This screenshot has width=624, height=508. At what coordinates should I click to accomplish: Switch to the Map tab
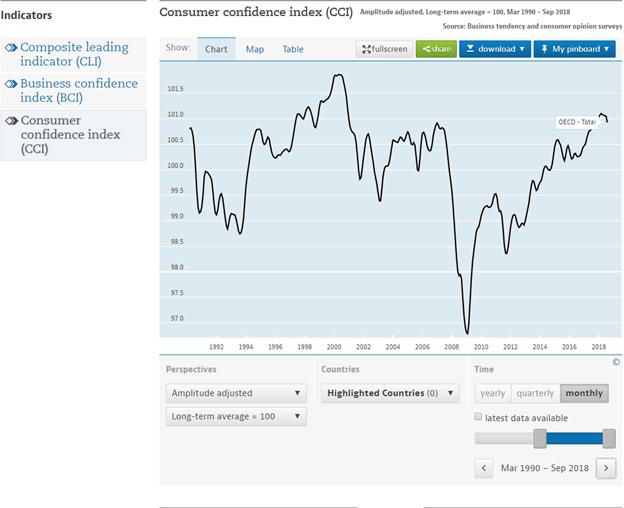[255, 49]
